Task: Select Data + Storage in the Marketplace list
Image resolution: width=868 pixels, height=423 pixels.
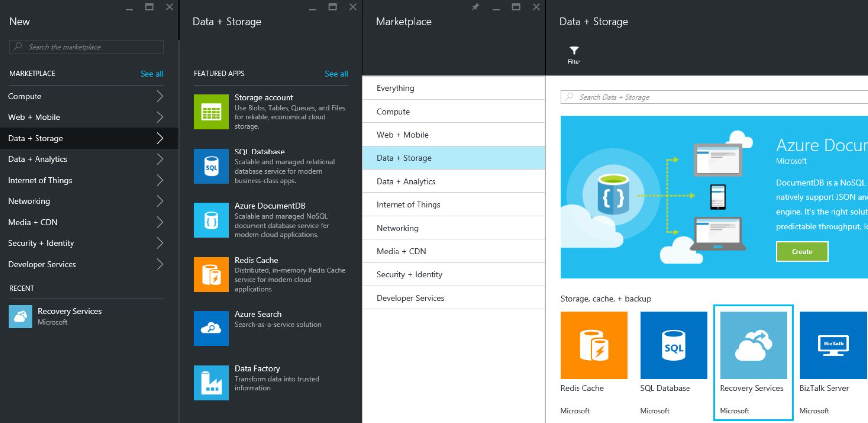Action: coord(454,158)
